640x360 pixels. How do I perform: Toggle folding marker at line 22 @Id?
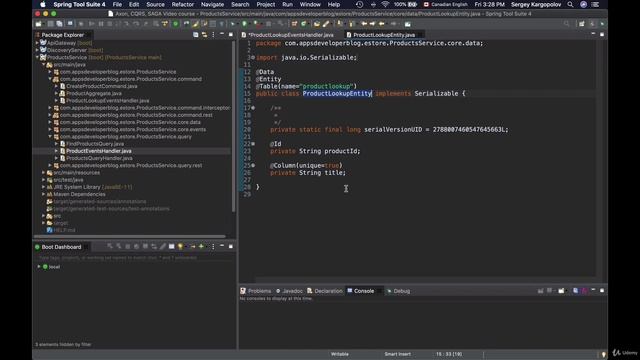[x=253, y=144]
